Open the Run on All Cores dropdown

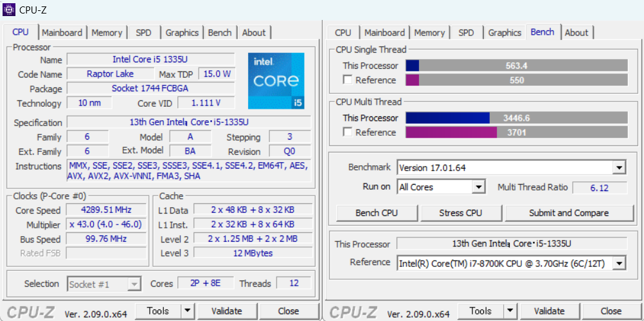pyautogui.click(x=478, y=187)
